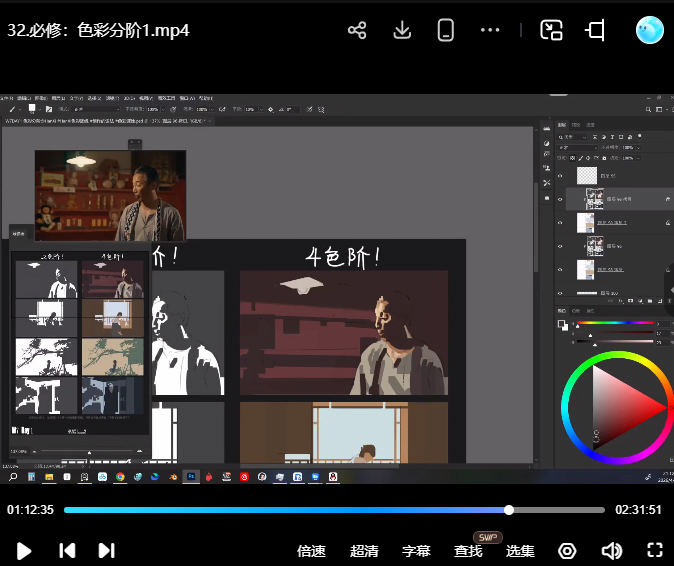Capture a screenshot with the crop icon
This screenshot has height=566, width=674.
(595, 30)
